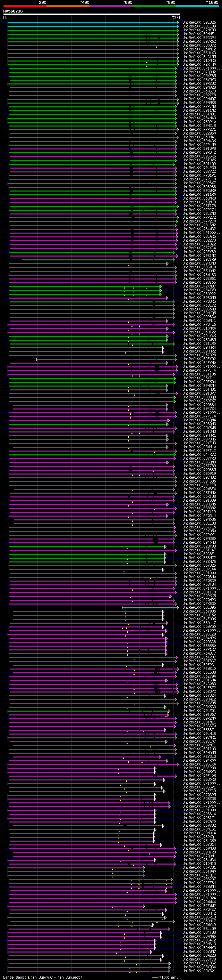Select hit label UniRef100_Q8RZF8
Image resolution: width=222 pixels, height=980 pixels.
click(199, 95)
